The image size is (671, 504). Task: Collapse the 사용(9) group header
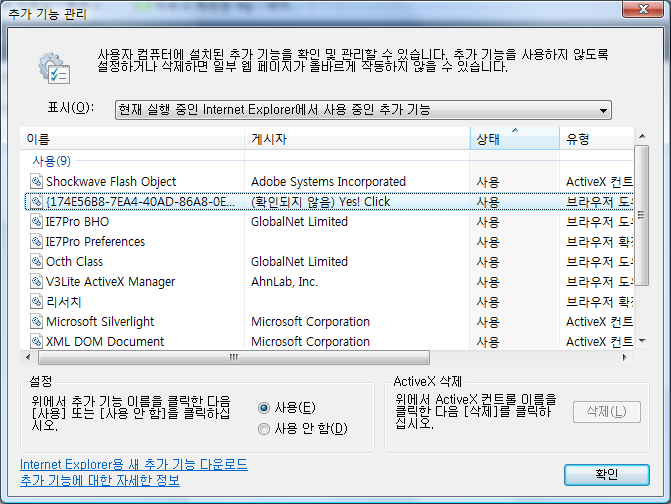[51, 161]
